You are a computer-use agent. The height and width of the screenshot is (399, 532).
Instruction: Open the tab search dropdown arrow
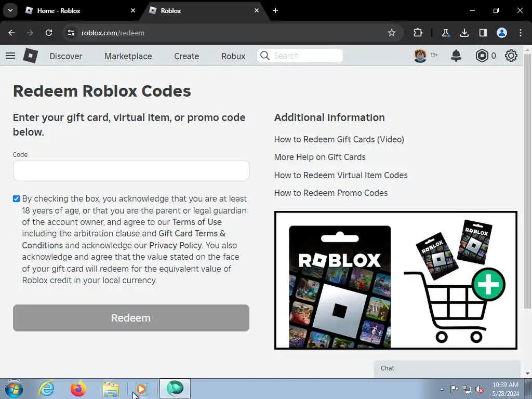10,10
